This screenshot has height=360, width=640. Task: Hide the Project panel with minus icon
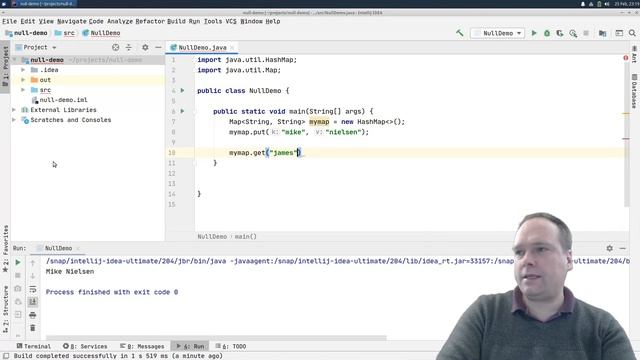coord(158,47)
